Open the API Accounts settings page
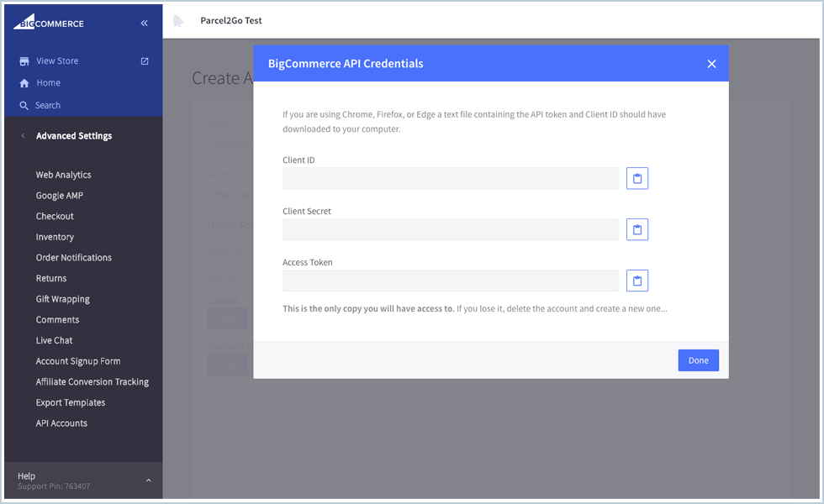The image size is (824, 504). pyautogui.click(x=61, y=423)
